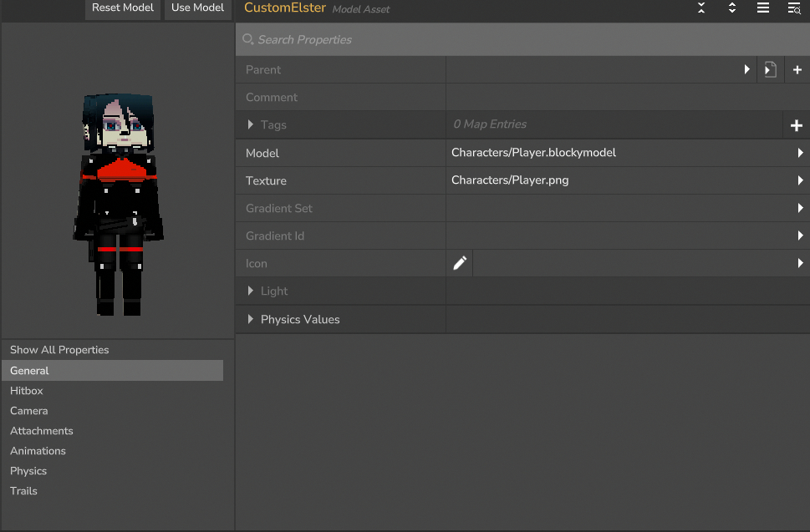Click the expand all properties icon
The height and width of the screenshot is (532, 810).
tap(732, 8)
